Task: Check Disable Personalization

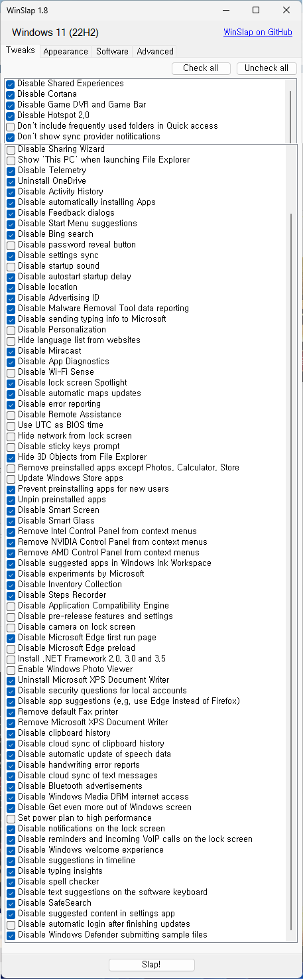Action: [11, 330]
